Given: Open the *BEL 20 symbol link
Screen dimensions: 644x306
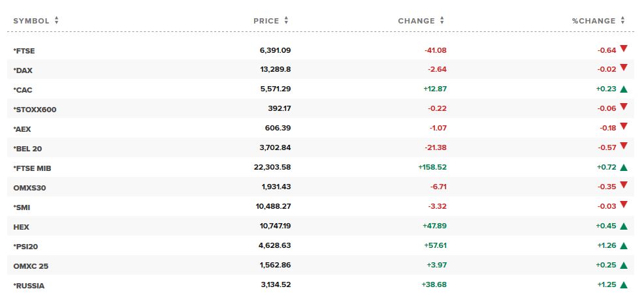Looking at the screenshot, I should [27, 149].
